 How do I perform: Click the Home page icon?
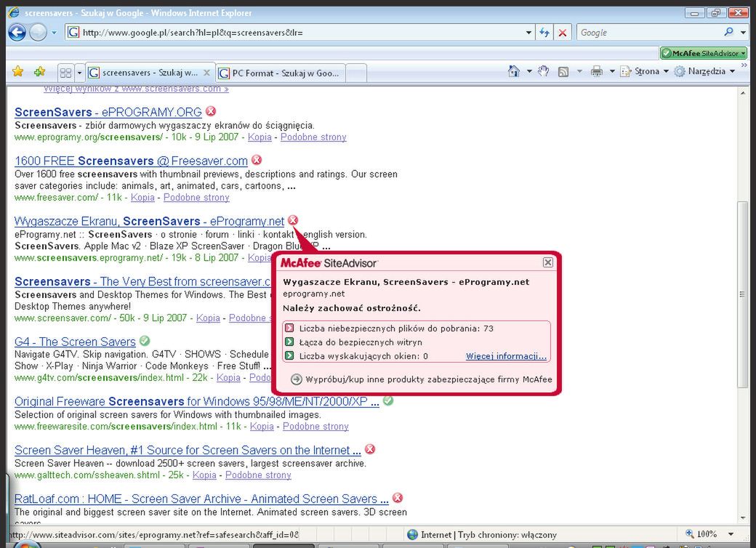click(513, 71)
